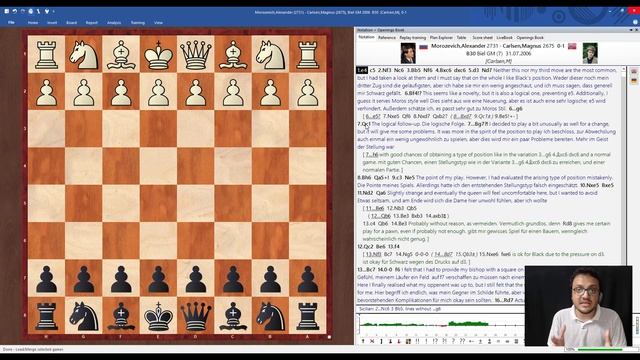Switch to the Plan Explorer tab
The height and width of the screenshot is (360, 640).
[x=441, y=38]
